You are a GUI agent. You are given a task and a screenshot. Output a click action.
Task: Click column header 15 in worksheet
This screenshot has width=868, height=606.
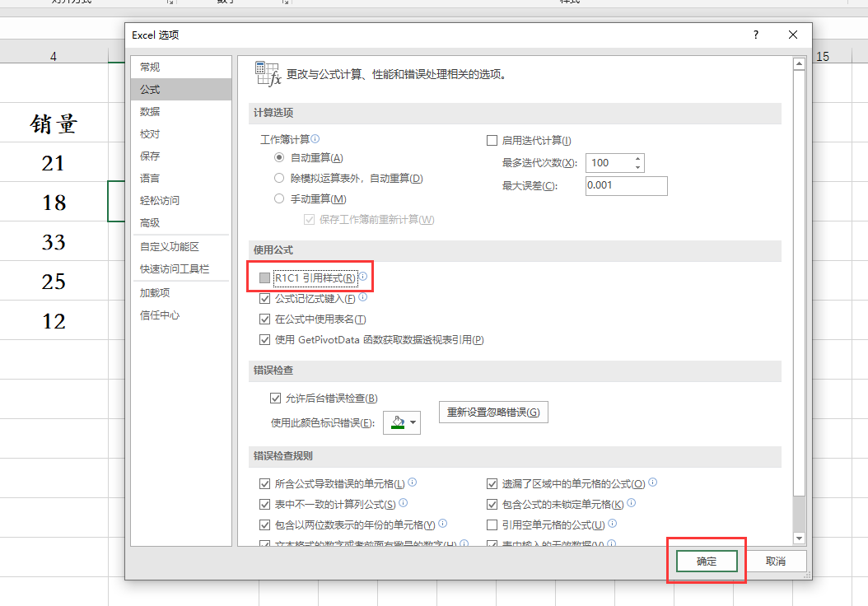(x=823, y=56)
